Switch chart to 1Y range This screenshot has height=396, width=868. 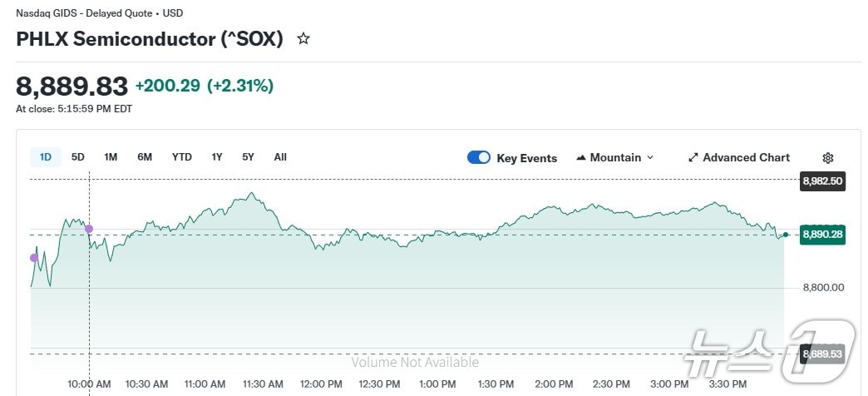click(217, 156)
